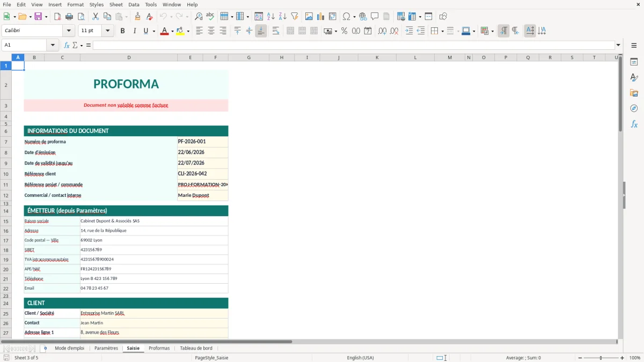This screenshot has width=644, height=362.
Task: Expand the formula bar
Action: [x=618, y=45]
